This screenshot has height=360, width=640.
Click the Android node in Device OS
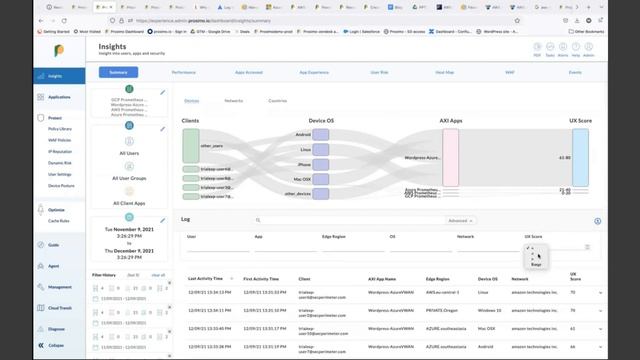pyautogui.click(x=321, y=135)
